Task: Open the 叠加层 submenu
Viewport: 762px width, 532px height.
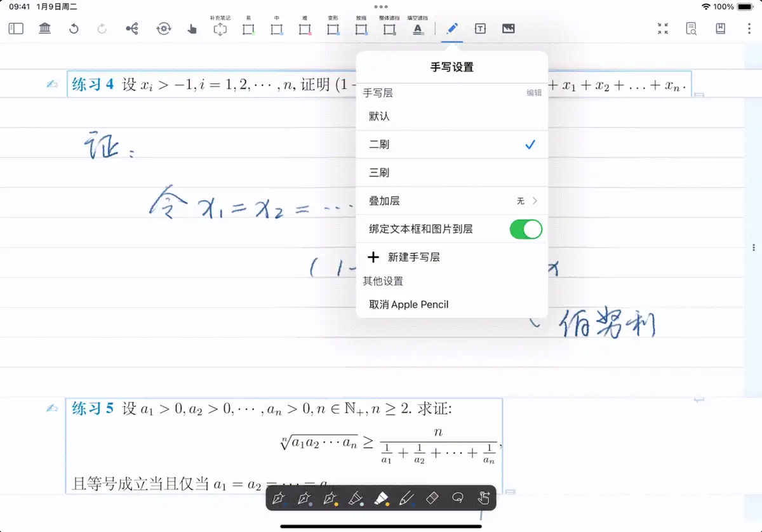Action: click(452, 201)
